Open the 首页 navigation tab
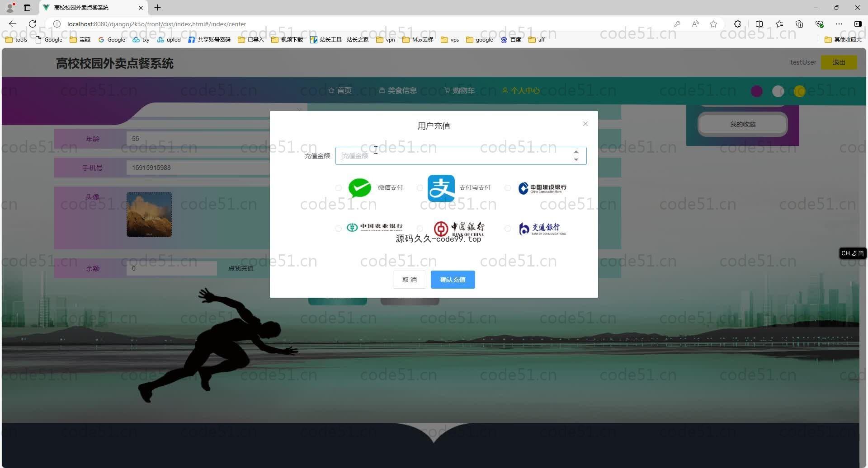The image size is (868, 468). point(340,90)
